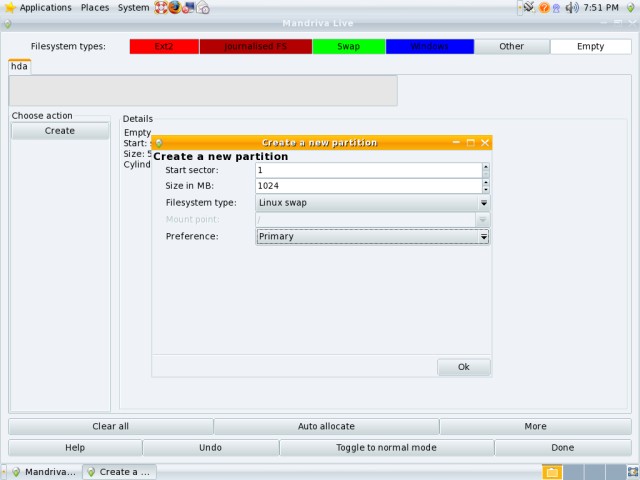Click the Undo button
Image resolution: width=640 pixels, height=480 pixels.
click(x=211, y=448)
